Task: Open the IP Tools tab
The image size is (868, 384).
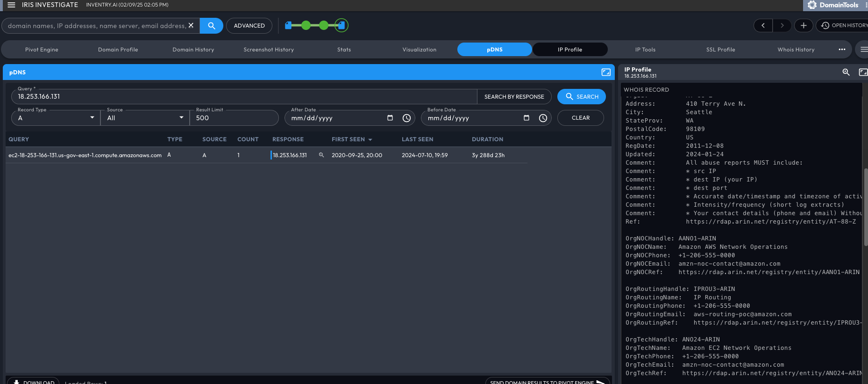Action: tap(645, 50)
